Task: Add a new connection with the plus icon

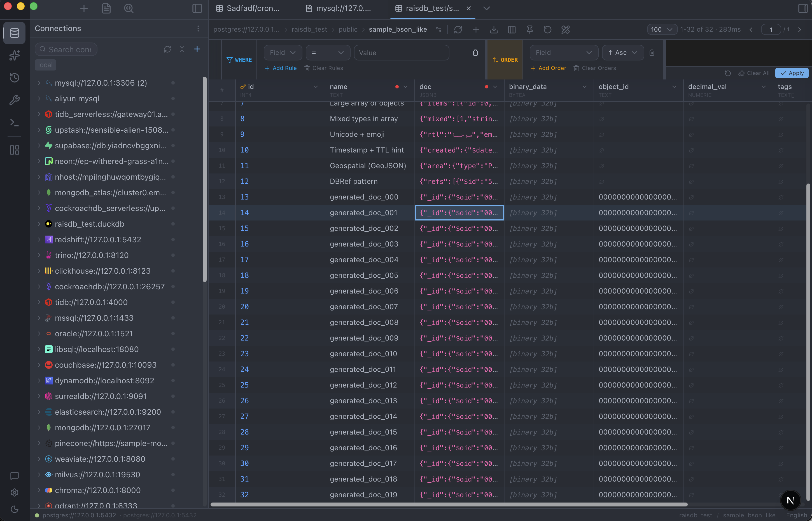Action: (197, 50)
